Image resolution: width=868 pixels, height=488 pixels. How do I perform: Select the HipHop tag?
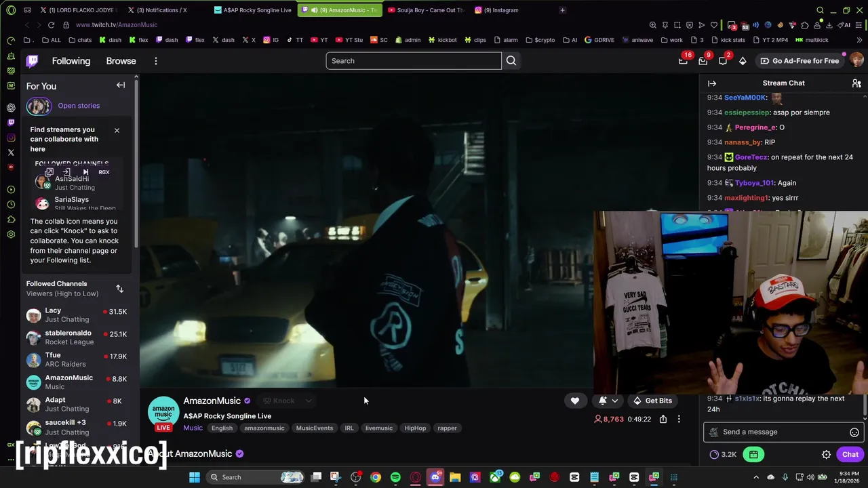tap(415, 428)
